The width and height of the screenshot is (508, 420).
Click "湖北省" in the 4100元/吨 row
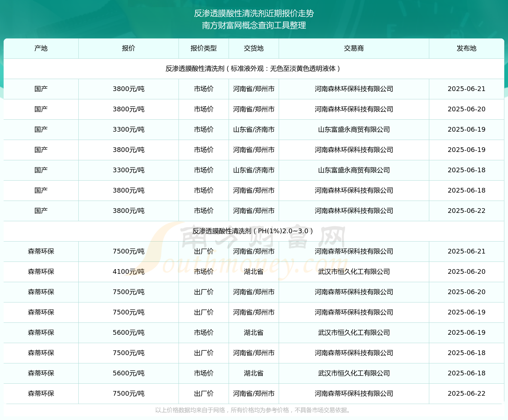point(254,272)
